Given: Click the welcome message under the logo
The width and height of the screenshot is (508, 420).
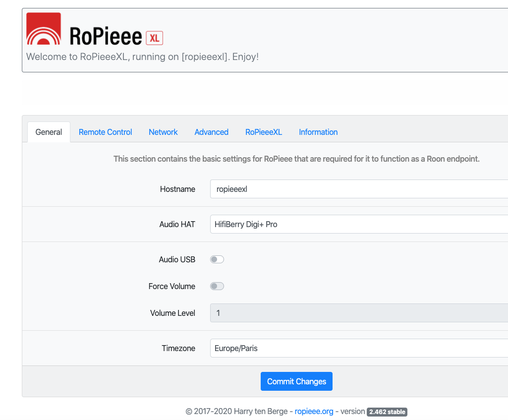Looking at the screenshot, I should click(143, 57).
